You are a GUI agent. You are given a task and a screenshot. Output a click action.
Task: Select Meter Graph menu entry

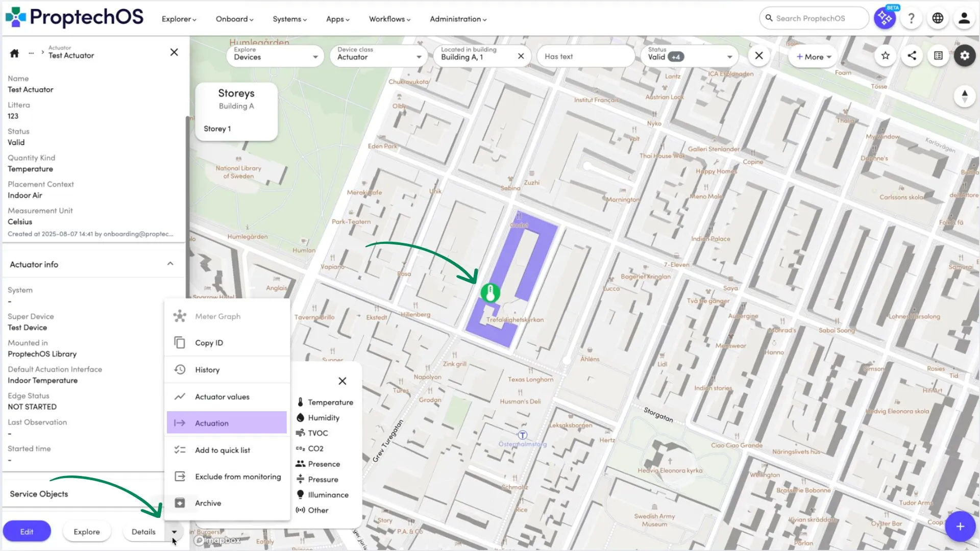[227, 316]
